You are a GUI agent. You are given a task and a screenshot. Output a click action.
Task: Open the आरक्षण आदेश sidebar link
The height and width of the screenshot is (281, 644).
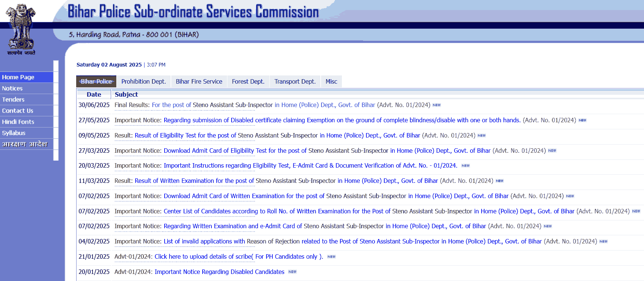tap(25, 144)
